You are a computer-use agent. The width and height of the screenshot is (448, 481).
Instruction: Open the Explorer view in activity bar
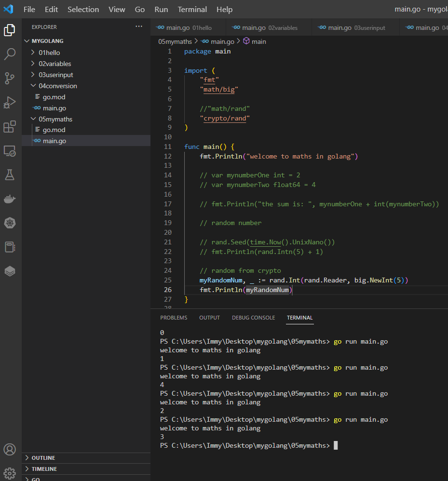click(x=10, y=30)
